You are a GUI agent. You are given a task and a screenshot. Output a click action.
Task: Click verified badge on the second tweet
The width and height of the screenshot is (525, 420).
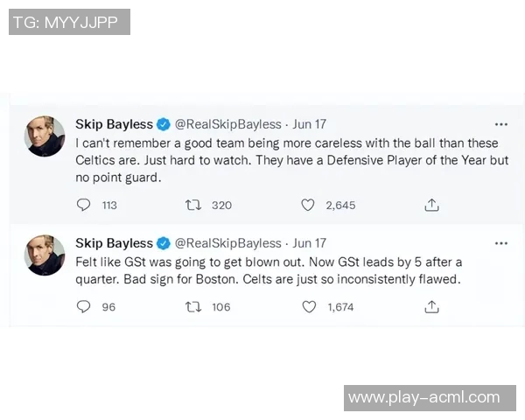pos(164,243)
